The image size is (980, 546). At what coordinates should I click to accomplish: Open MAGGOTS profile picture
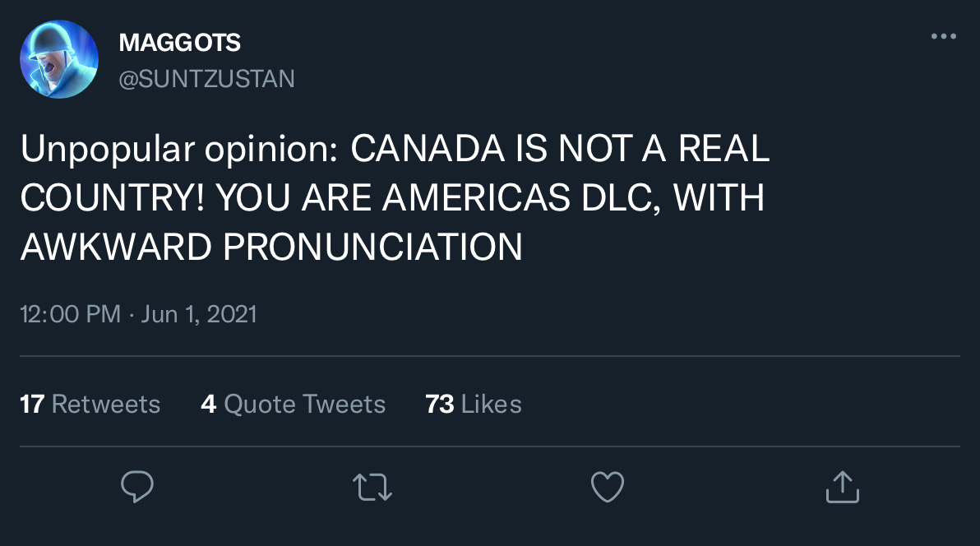tap(59, 58)
